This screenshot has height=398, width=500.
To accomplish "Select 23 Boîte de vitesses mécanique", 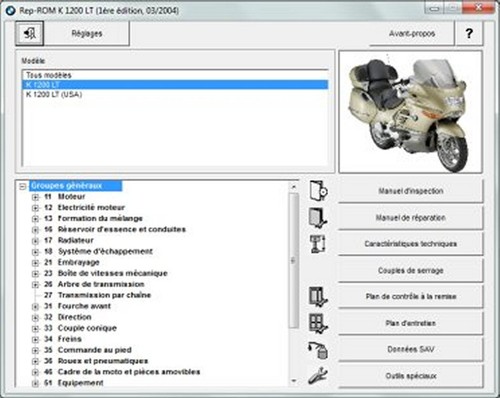I will pyautogui.click(x=106, y=273).
